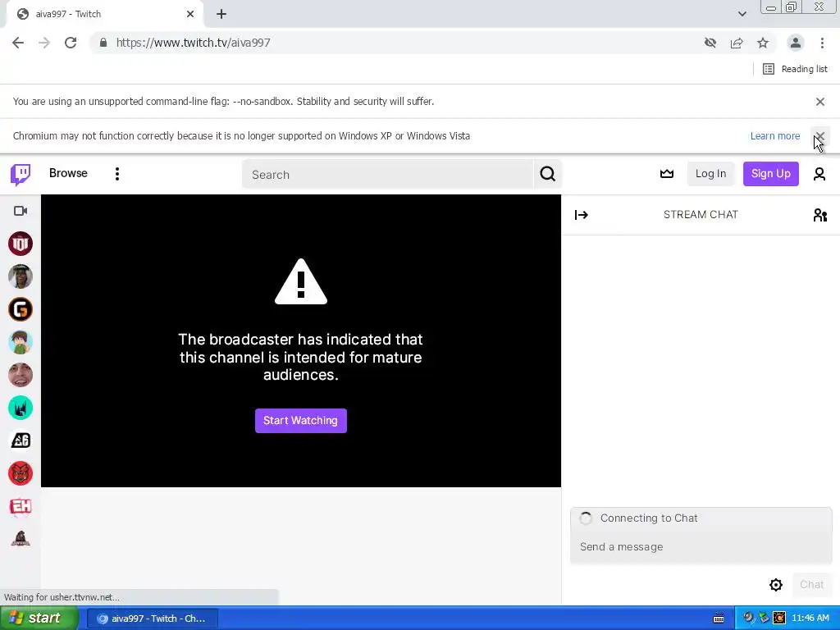Click the Learn more link

774,136
